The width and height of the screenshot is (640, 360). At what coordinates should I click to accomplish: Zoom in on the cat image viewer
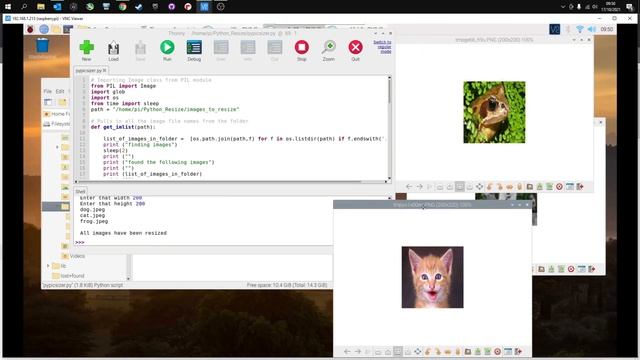coord(388,351)
